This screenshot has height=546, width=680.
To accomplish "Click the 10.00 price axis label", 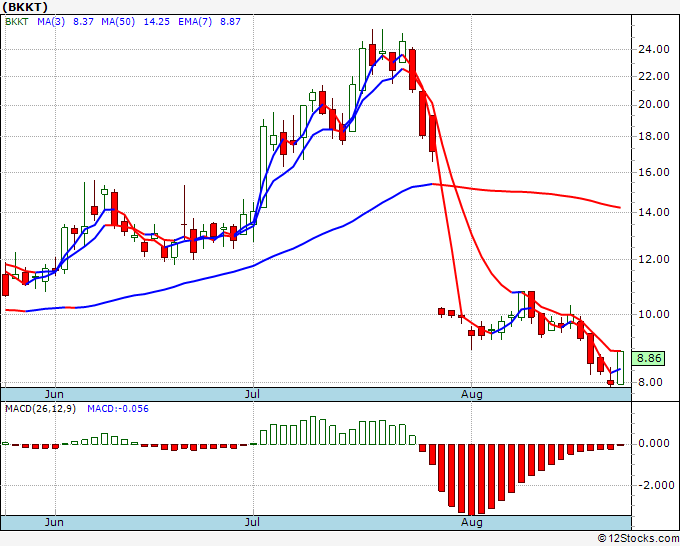I will [654, 314].
